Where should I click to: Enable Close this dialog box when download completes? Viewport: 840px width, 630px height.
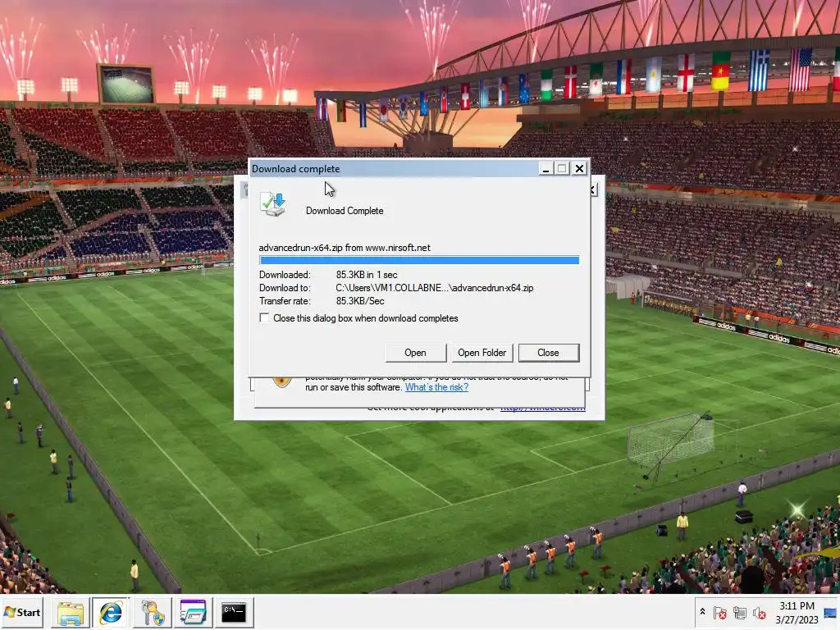pos(264,317)
